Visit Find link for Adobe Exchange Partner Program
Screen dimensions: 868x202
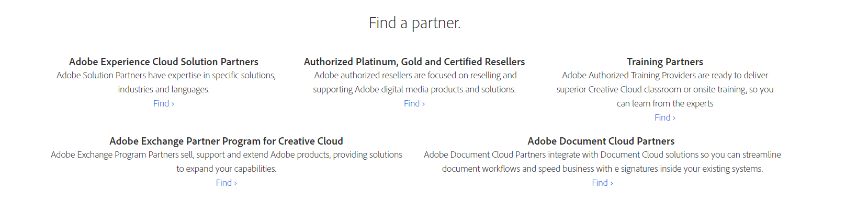click(x=227, y=183)
